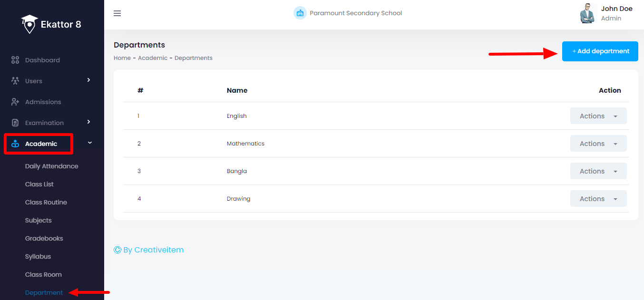Screen dimensions: 644x300
Task: Click the Academic sidebar icon
Action: coord(15,144)
